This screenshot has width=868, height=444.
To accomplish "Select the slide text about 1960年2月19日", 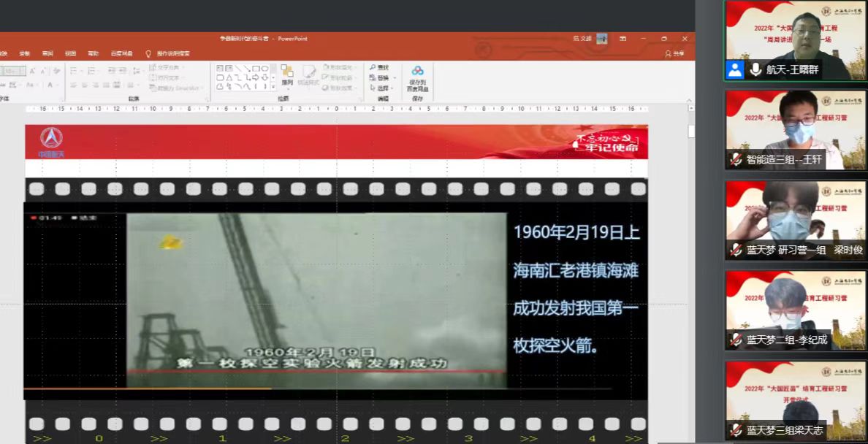I will [x=576, y=288].
